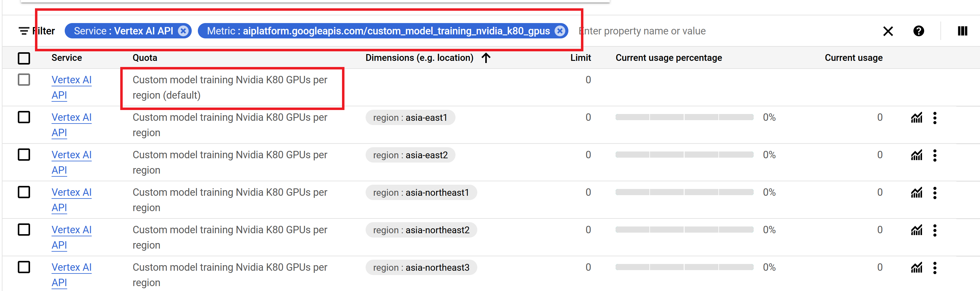Open more actions menu for asia-east1 row
This screenshot has height=291, width=980.
(935, 118)
